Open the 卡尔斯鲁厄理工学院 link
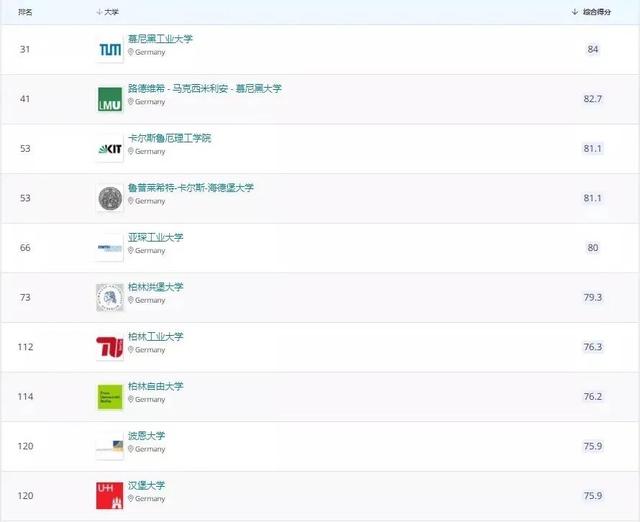This screenshot has width=640, height=522. coord(169,138)
